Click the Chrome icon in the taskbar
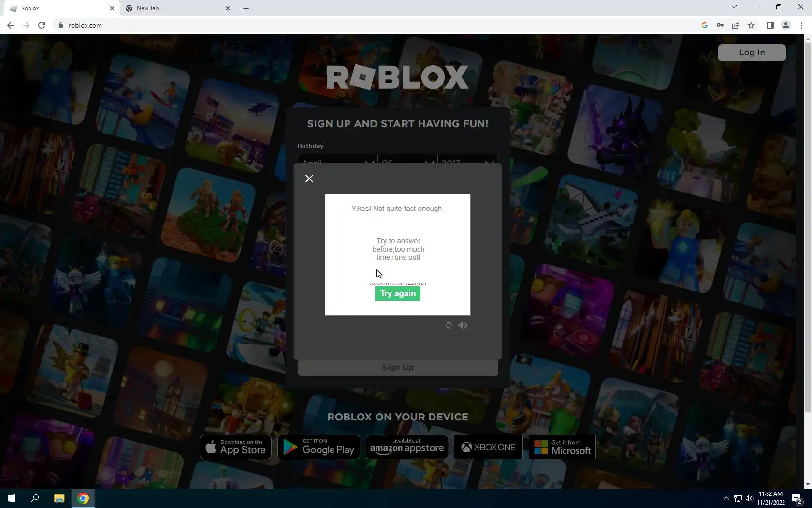This screenshot has height=508, width=812. coord(83,498)
